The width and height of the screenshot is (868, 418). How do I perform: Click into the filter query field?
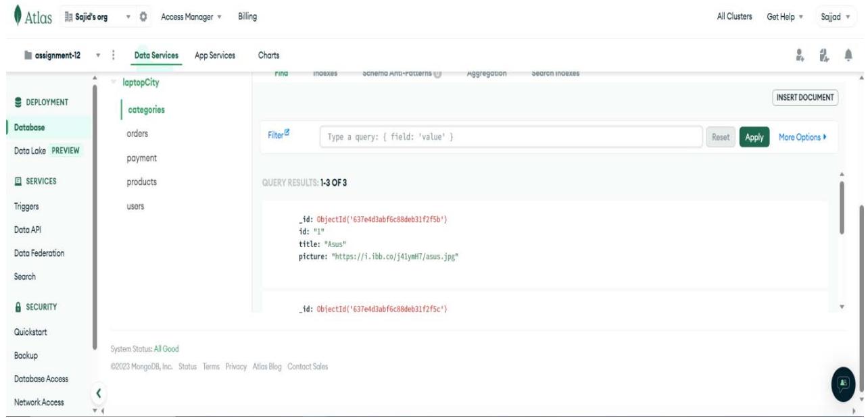tap(510, 137)
